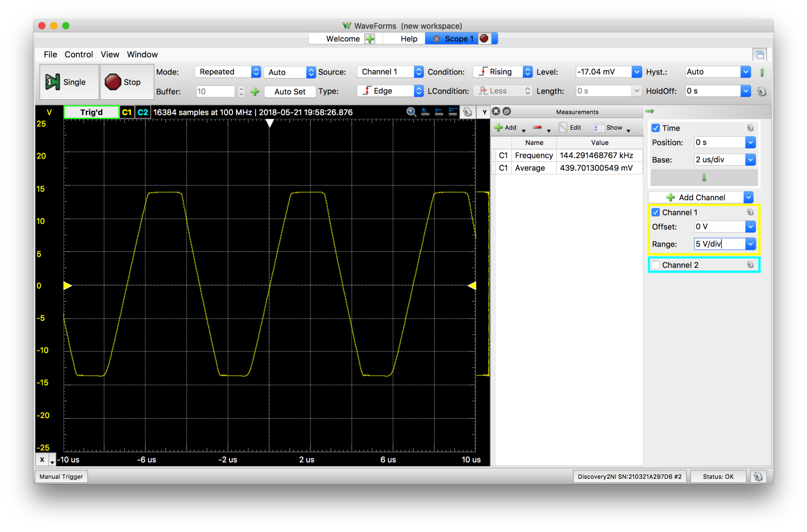Click the green plus beside Buffer
The image size is (807, 532).
(x=255, y=92)
